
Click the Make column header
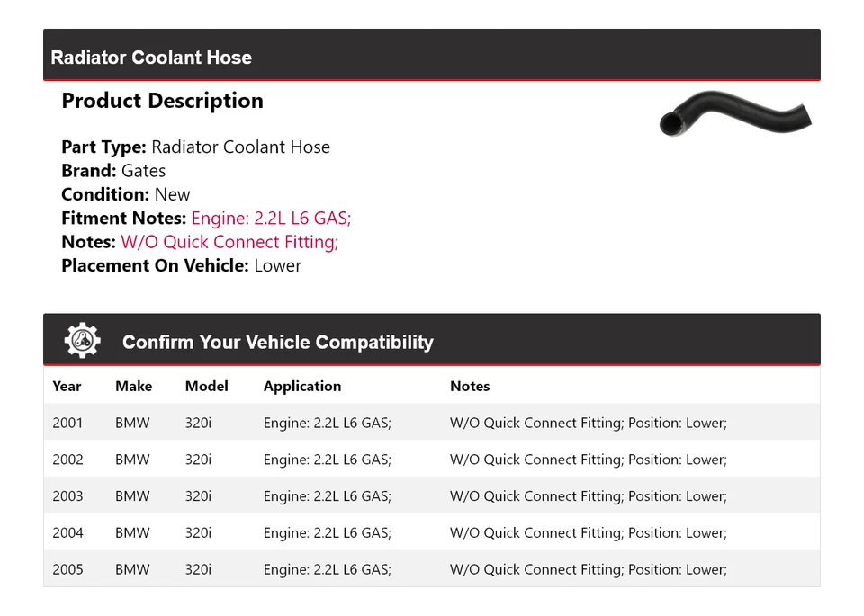click(133, 387)
